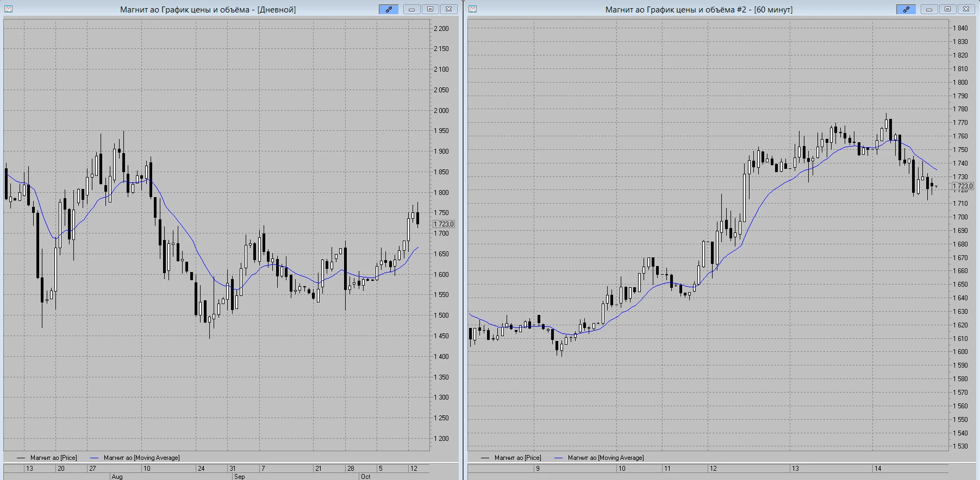Click the 1 500 price level on the daily chart axis
The image size is (980, 480).
point(441,315)
